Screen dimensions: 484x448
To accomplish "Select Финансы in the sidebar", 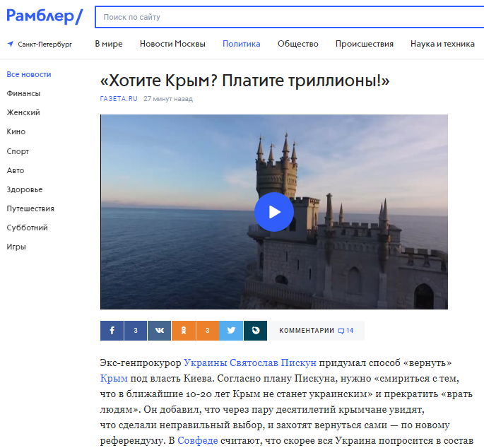I will 23,93.
